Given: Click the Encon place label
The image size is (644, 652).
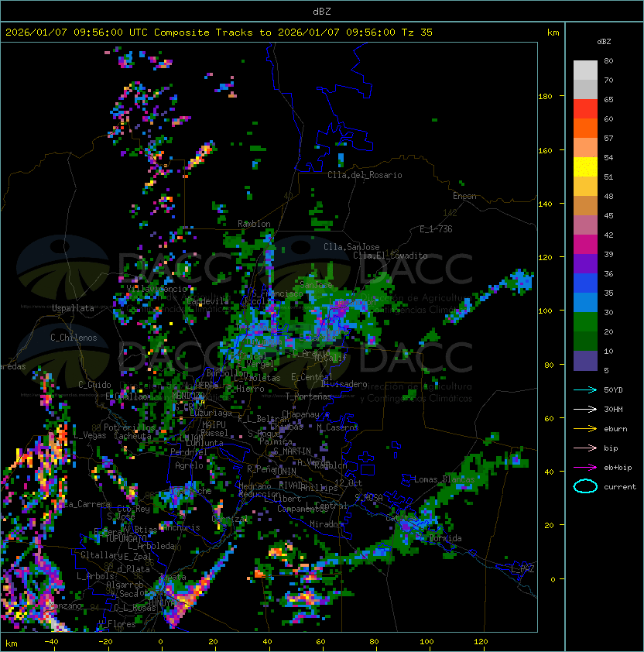Looking at the screenshot, I should [464, 196].
